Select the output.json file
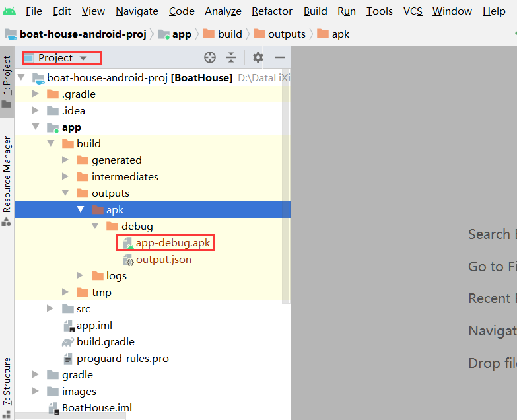 point(164,260)
